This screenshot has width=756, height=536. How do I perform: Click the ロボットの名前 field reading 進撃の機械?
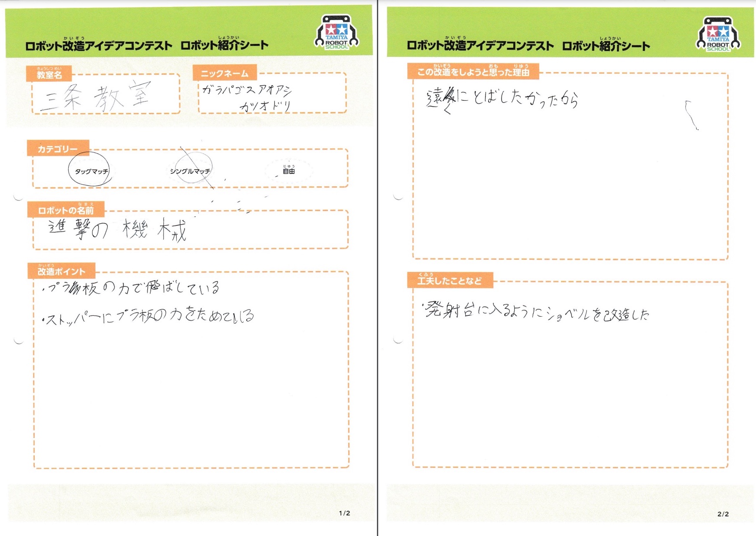coord(190,229)
